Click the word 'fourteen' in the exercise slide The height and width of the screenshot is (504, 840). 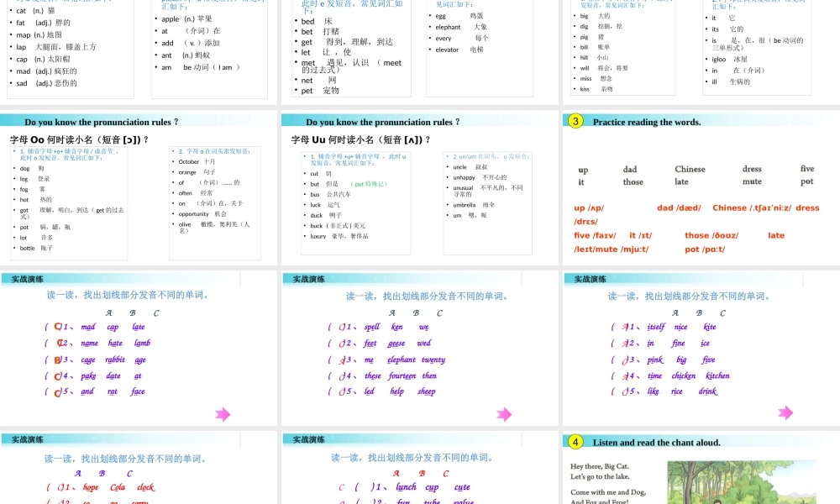[402, 376]
